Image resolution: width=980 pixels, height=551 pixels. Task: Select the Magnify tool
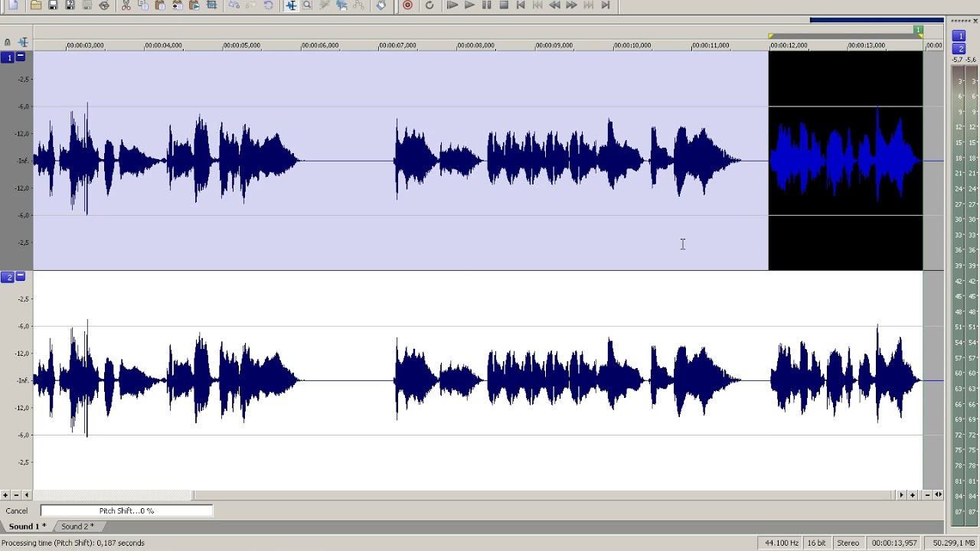click(307, 5)
